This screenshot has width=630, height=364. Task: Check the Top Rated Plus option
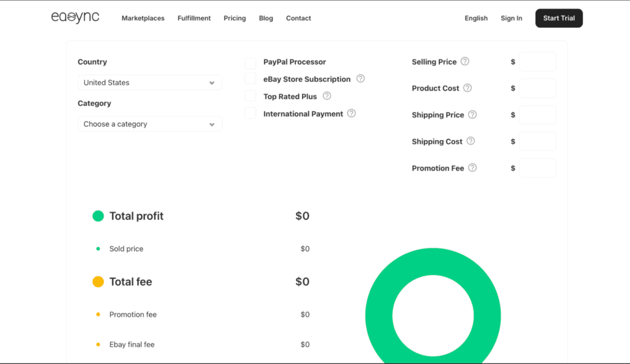click(x=250, y=96)
